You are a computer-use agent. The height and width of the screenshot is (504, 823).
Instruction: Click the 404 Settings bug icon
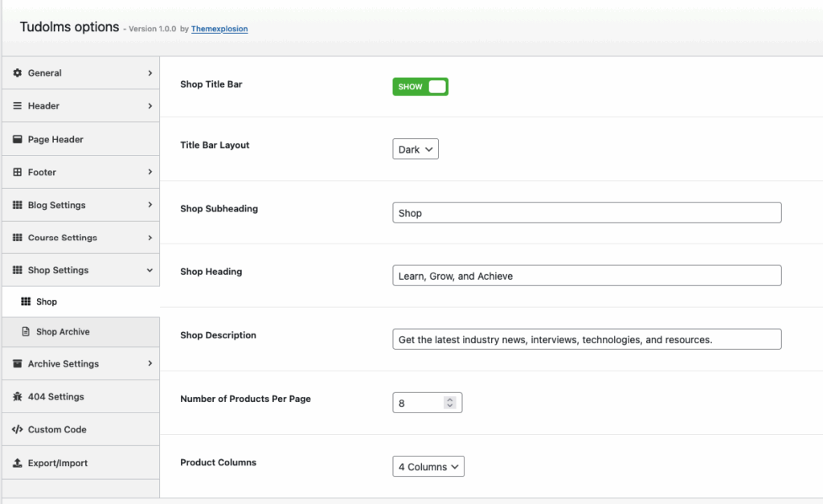pos(18,397)
